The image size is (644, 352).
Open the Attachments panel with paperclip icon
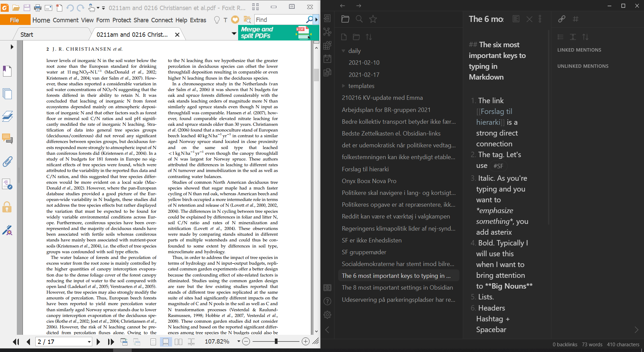point(7,162)
